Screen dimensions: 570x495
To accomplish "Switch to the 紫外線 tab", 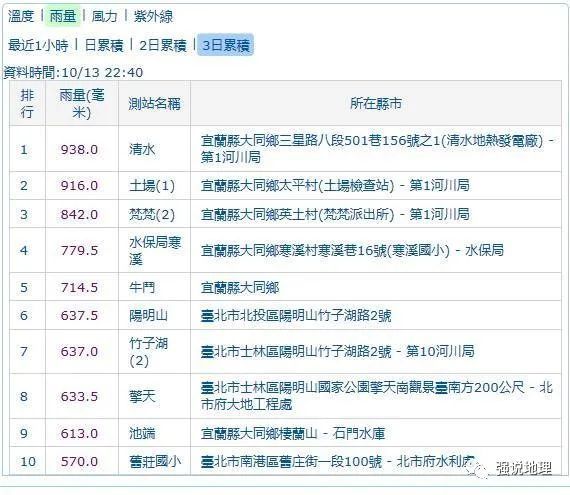I will [153, 16].
